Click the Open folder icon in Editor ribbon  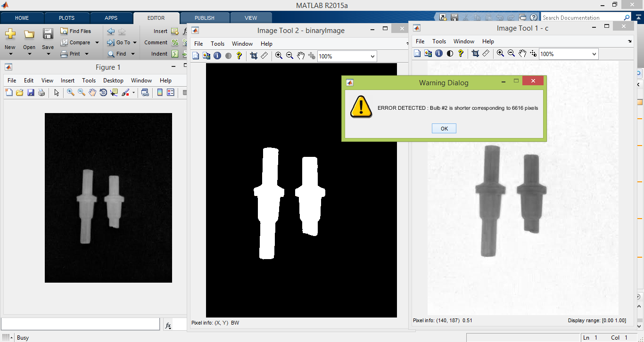coord(29,34)
